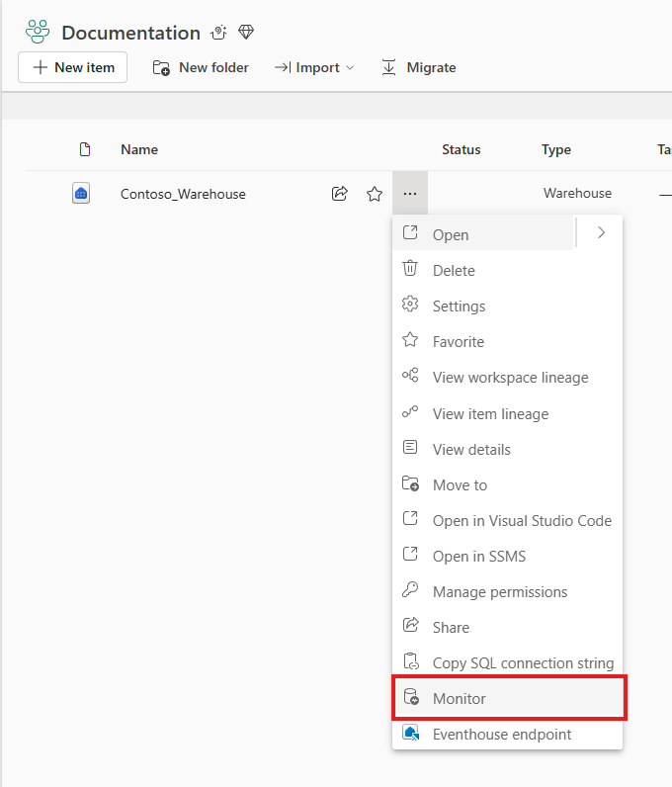Screen dimensions: 672x787
Task: Click the New folder button
Action: tap(201, 67)
